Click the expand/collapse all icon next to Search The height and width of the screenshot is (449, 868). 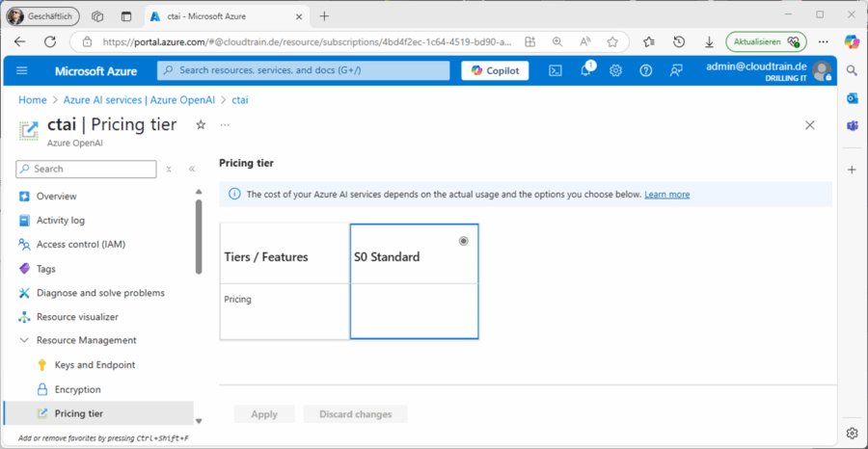click(x=169, y=170)
